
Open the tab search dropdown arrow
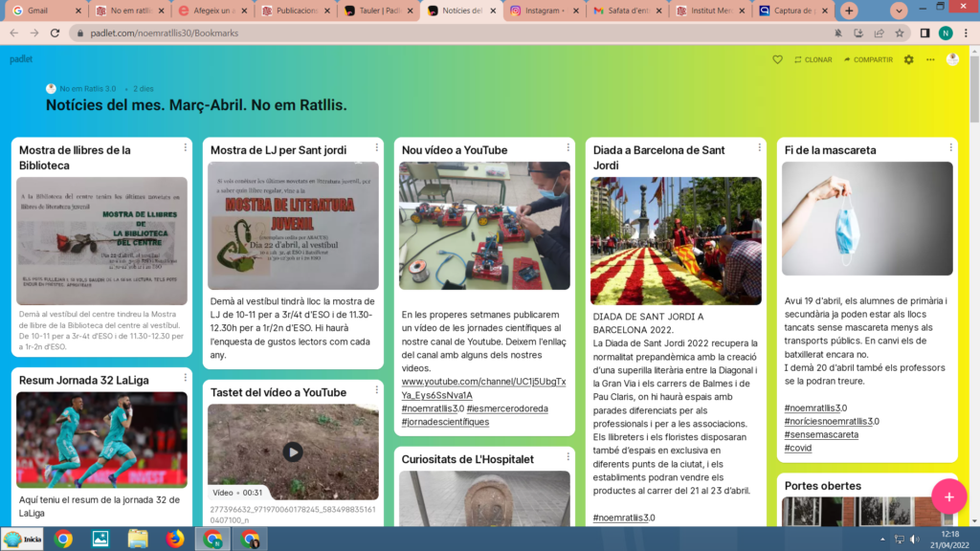pos(899,11)
